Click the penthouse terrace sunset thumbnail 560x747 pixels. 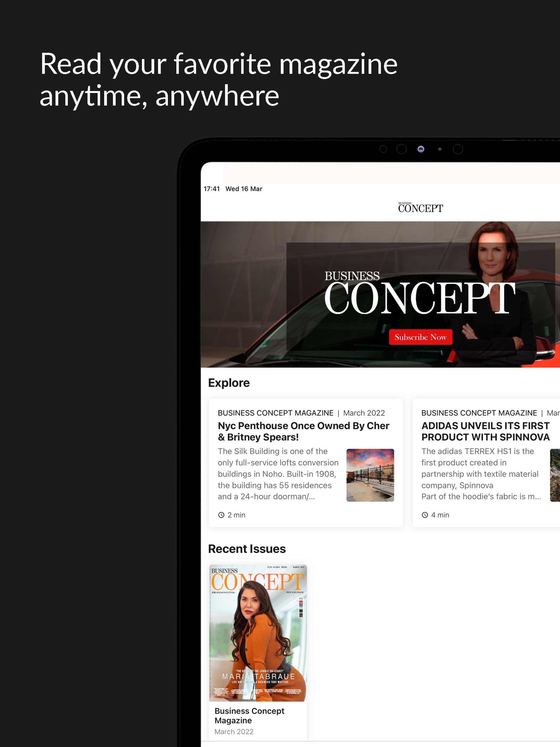pos(370,475)
